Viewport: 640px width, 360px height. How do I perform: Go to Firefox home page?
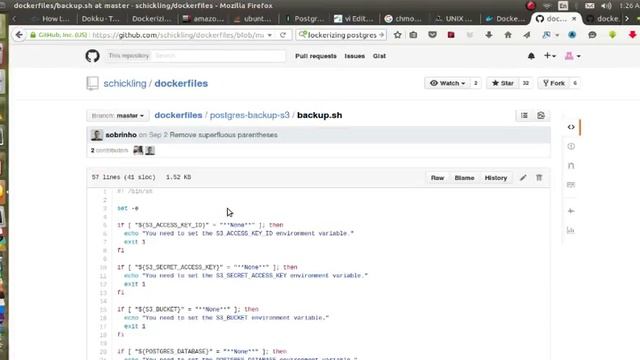508,35
